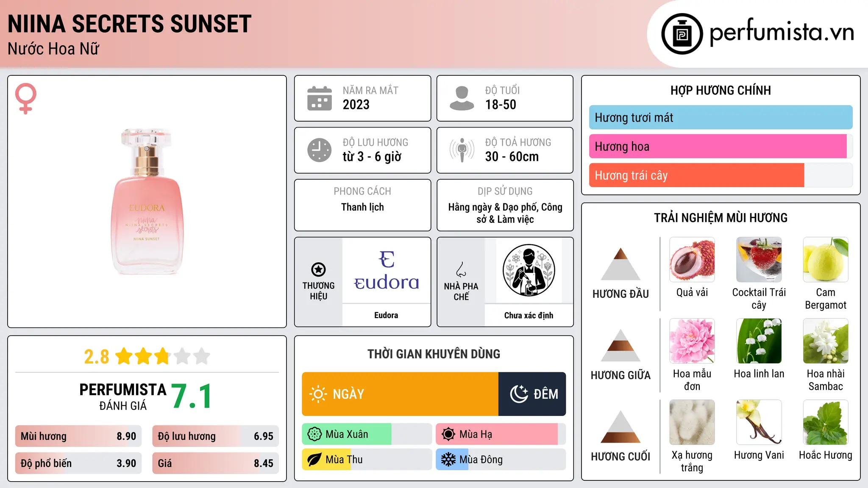Screen dimensions: 868x488
Task: Click the yellow Mùa Thu season bar
Action: 326,460
